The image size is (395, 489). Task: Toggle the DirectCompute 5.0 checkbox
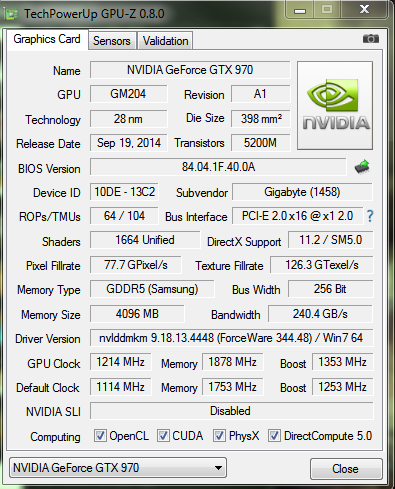point(274,435)
